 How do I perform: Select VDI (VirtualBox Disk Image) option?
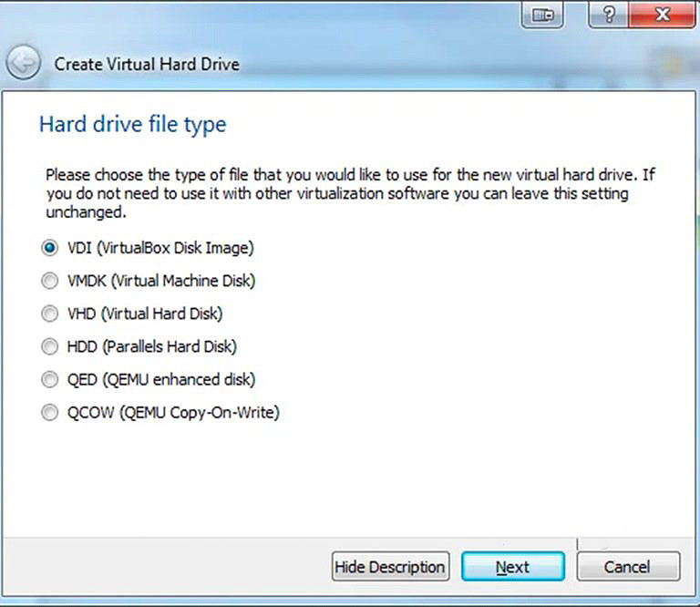[148, 248]
